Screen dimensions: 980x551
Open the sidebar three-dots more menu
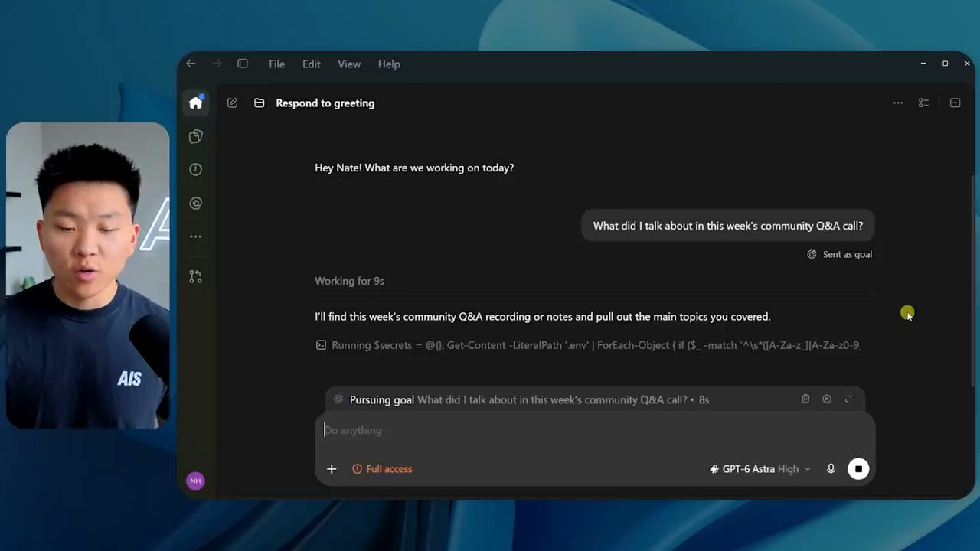(196, 236)
